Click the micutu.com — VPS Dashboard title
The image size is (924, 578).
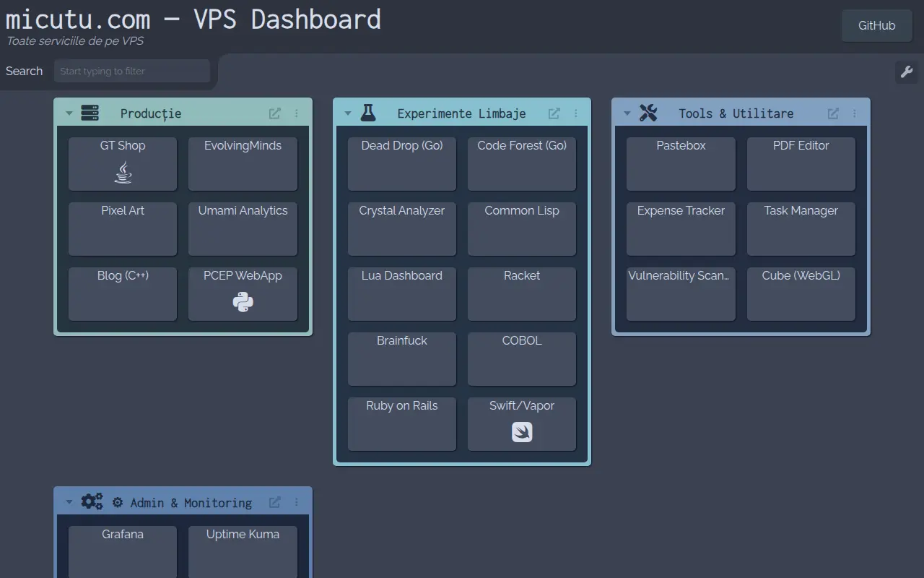tap(193, 19)
